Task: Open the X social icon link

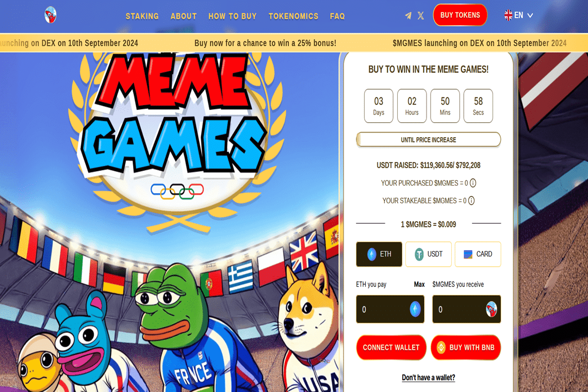Action: [x=421, y=16]
